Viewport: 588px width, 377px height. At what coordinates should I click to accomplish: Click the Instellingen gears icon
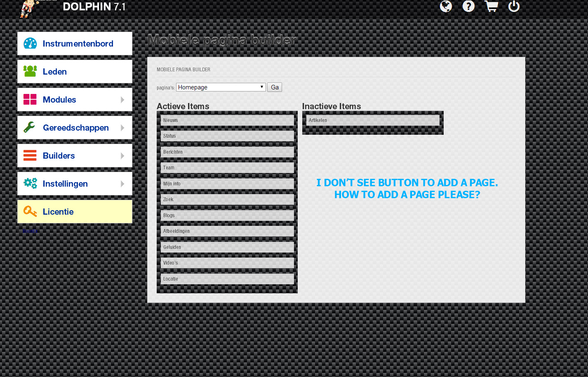[x=30, y=183]
